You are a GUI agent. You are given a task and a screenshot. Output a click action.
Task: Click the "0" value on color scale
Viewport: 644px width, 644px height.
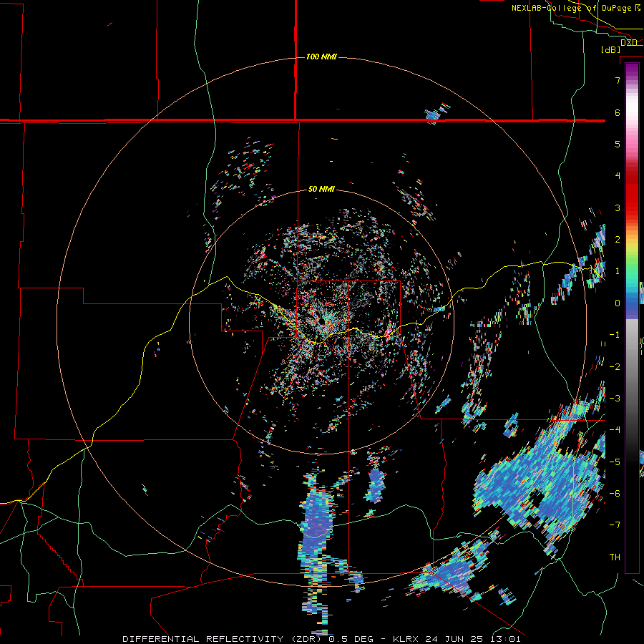tap(618, 303)
